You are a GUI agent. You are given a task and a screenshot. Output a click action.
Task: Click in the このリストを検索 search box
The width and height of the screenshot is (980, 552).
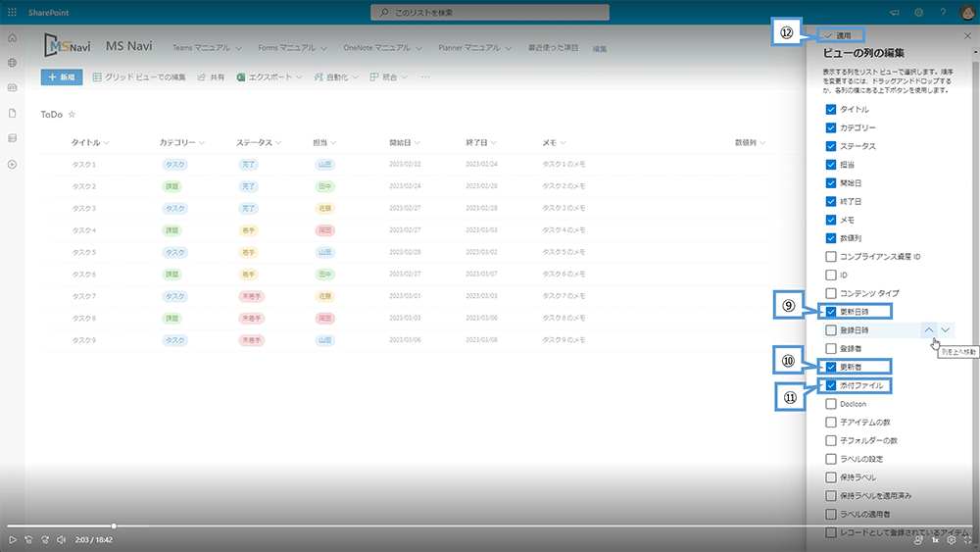pos(490,13)
